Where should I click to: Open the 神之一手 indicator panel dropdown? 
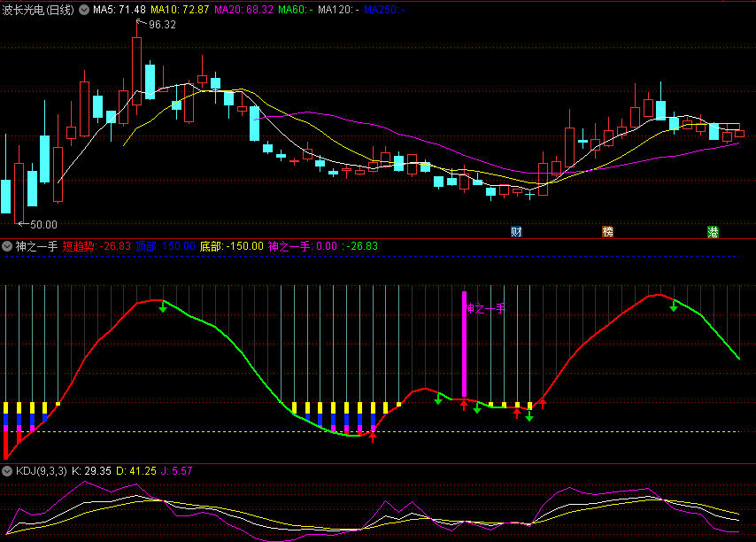point(7,246)
